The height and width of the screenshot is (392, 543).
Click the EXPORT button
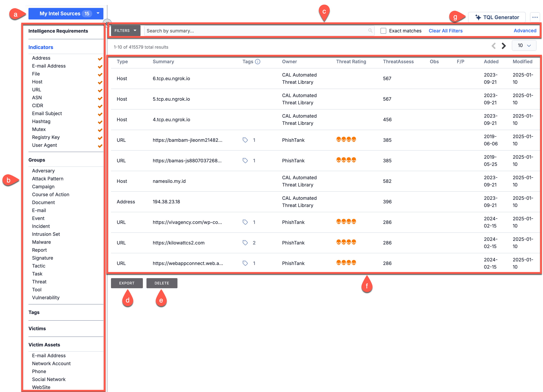click(x=127, y=283)
